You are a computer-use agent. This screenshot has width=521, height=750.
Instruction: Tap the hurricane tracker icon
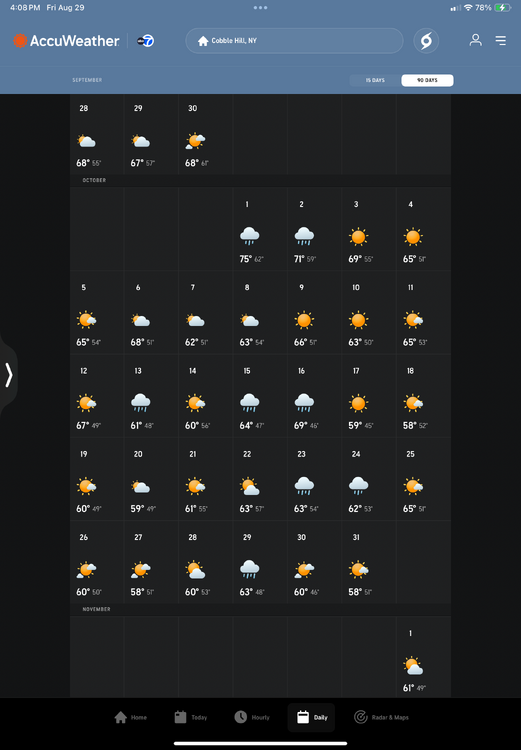click(426, 41)
